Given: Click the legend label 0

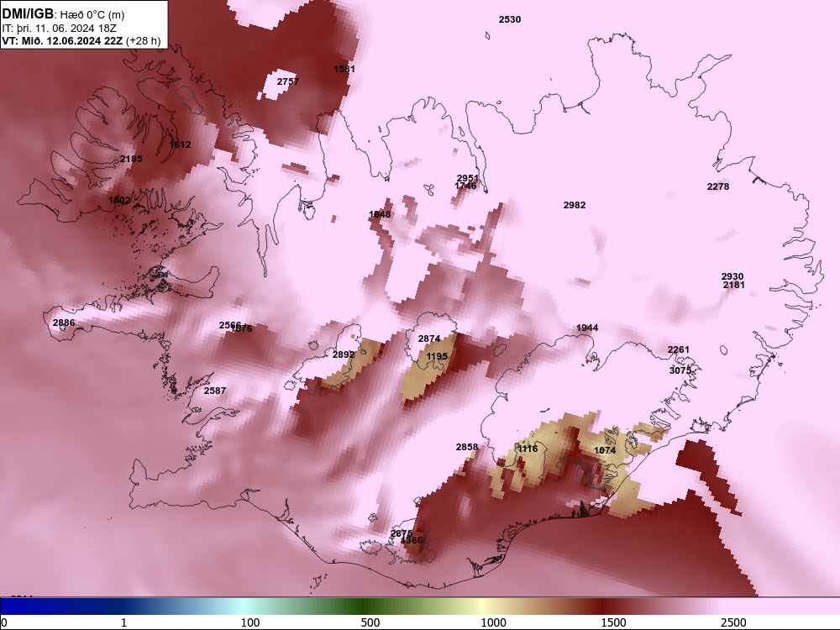Looking at the screenshot, I should pyautogui.click(x=4, y=622).
